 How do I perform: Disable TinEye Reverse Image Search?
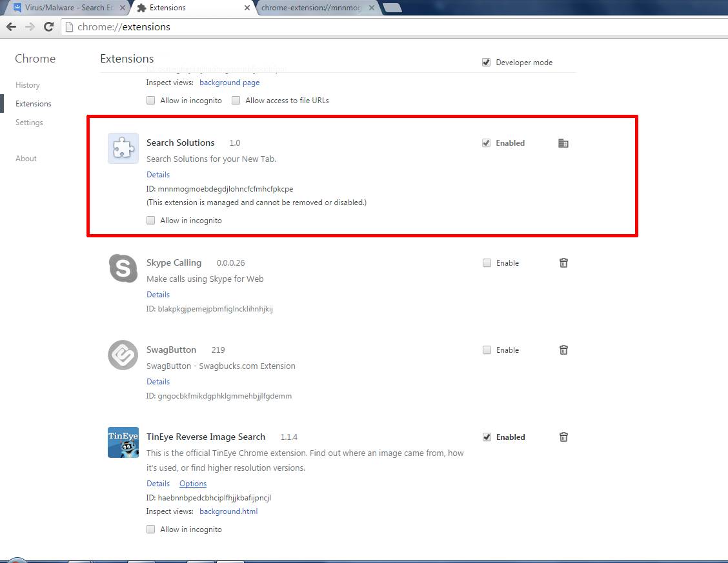(x=487, y=437)
